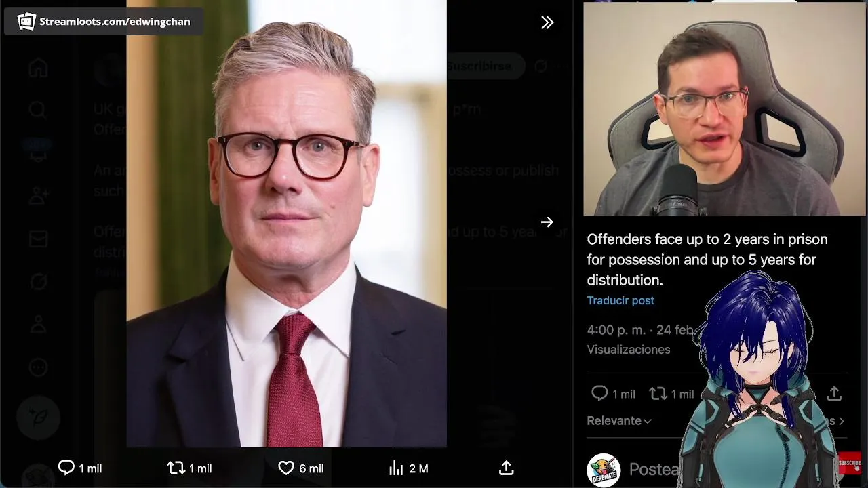Open search from dimmed left sidebar
This screenshot has height=488, width=868.
click(38, 110)
